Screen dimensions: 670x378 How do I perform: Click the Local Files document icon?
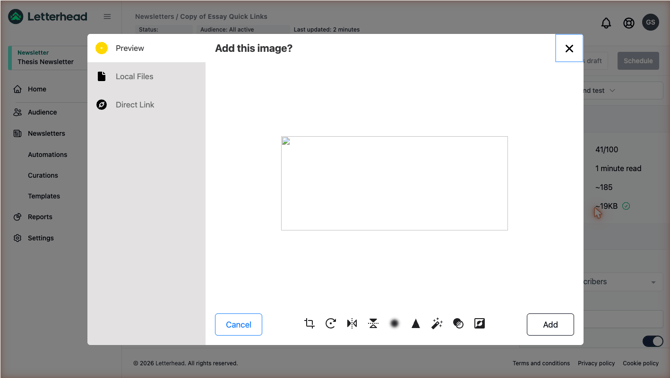coord(101,76)
